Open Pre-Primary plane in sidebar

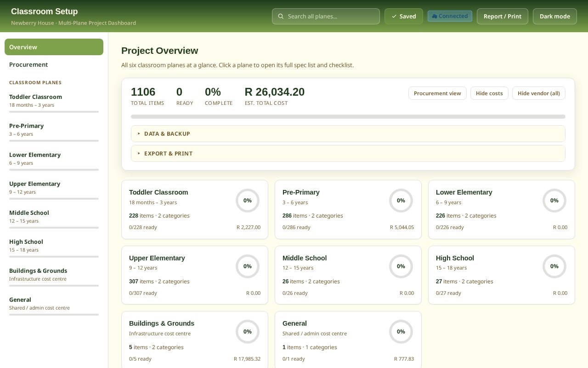click(x=54, y=132)
